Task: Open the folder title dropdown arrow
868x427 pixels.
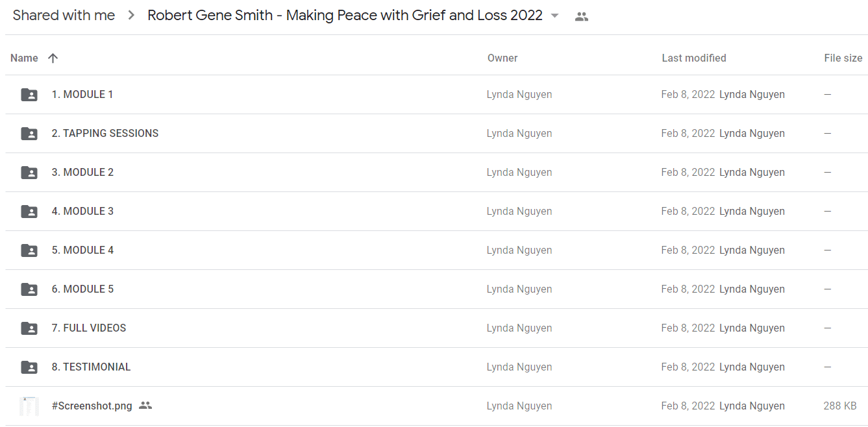Action: pos(554,16)
